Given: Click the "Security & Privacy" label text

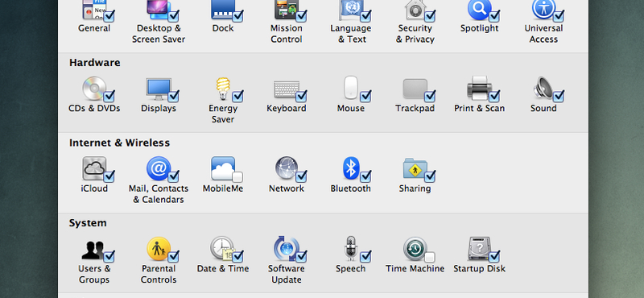Looking at the screenshot, I should click(415, 34).
